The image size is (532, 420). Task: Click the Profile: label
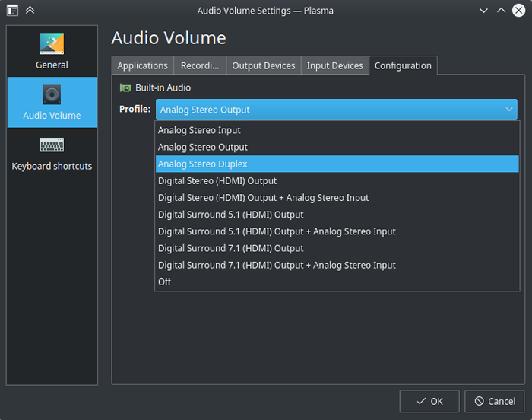click(x=135, y=109)
